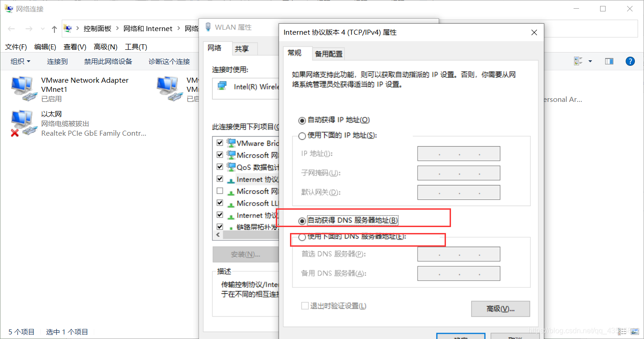Click the status bar text 5 个项目

(21, 332)
